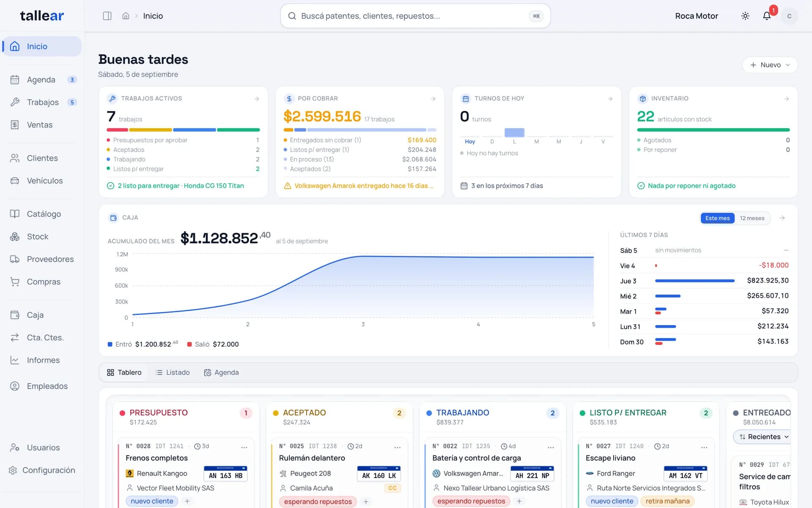812x508 pixels.
Task: Open Por Cobrar card arrow
Action: pos(433,99)
